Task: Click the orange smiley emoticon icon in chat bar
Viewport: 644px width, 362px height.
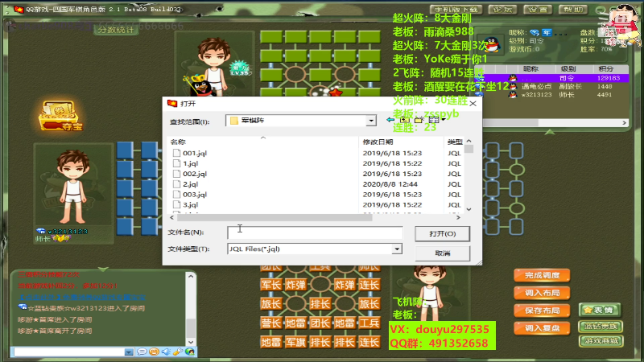Action: tap(154, 352)
